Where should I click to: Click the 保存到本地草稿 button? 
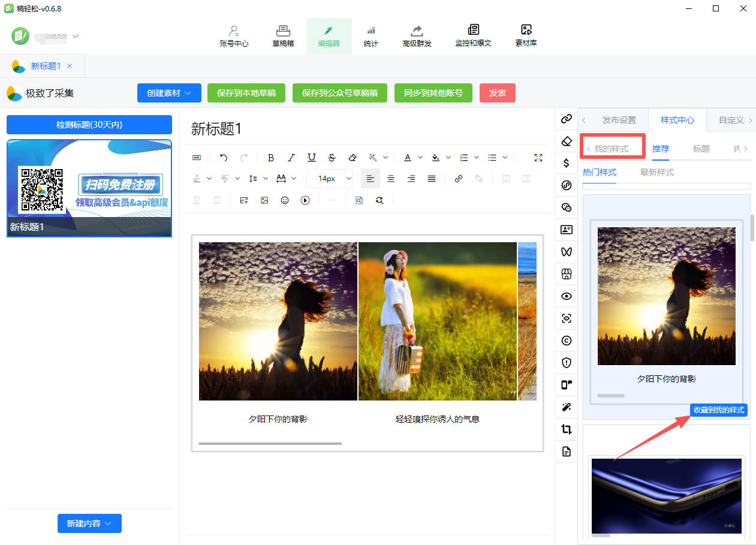246,93
